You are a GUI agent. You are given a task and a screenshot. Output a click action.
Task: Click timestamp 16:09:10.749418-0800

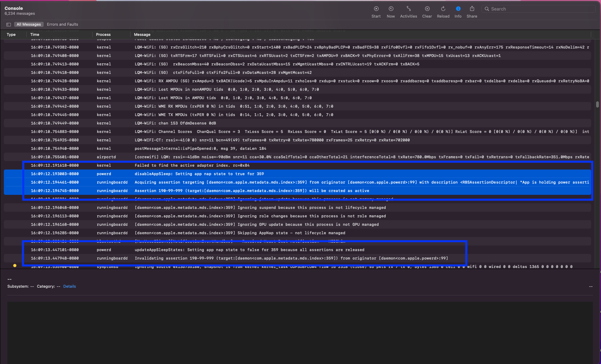click(x=55, y=72)
